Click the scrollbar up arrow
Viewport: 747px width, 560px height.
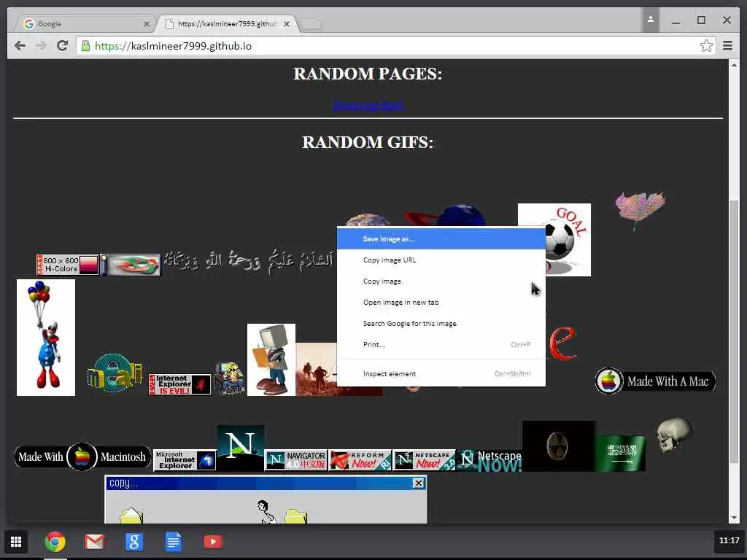click(x=734, y=65)
